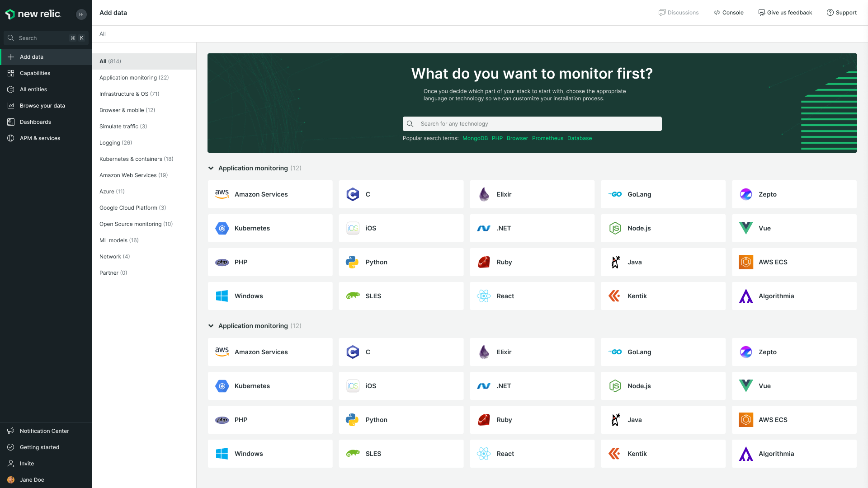868x488 pixels.
Task: Click the Give us feedback icon
Action: [762, 13]
